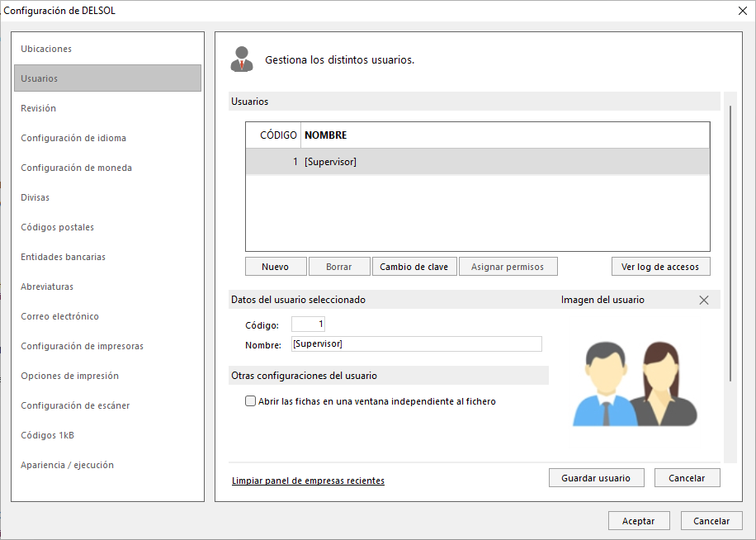Open Ver log de accesos
The height and width of the screenshot is (540, 756).
coord(660,267)
